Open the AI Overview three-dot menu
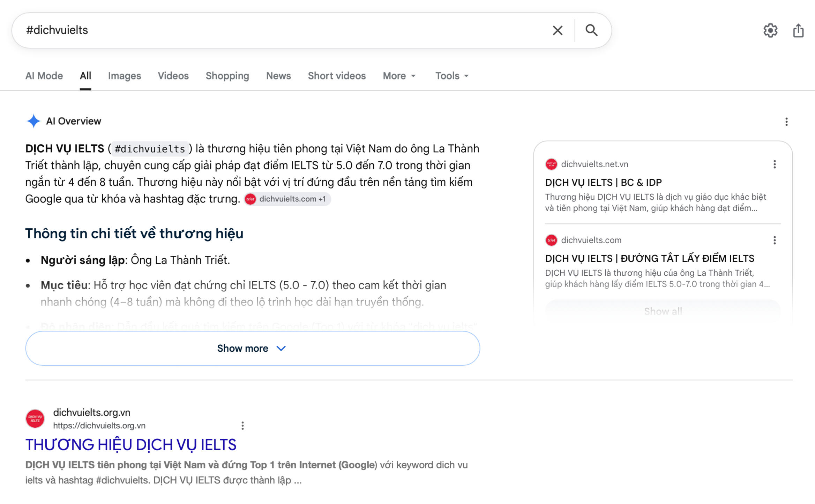The height and width of the screenshot is (504, 815). (x=786, y=122)
